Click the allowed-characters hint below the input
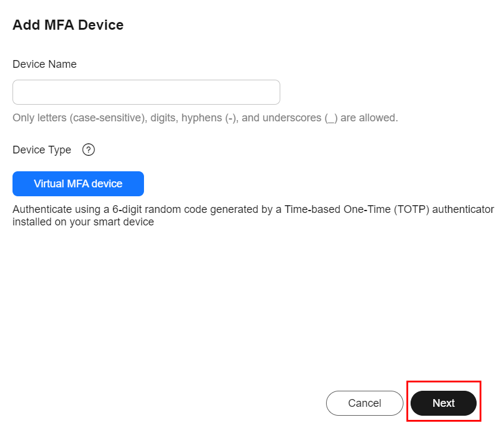The width and height of the screenshot is (504, 430). click(x=205, y=118)
